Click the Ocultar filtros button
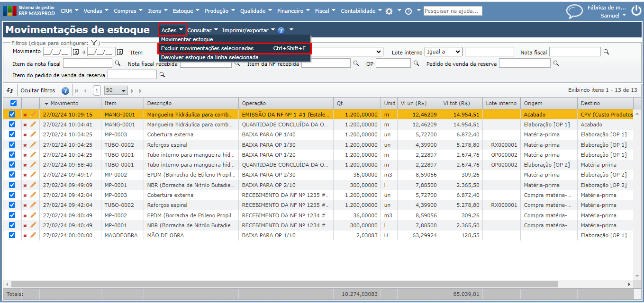Image resolution: width=644 pixels, height=303 pixels. pos(37,90)
